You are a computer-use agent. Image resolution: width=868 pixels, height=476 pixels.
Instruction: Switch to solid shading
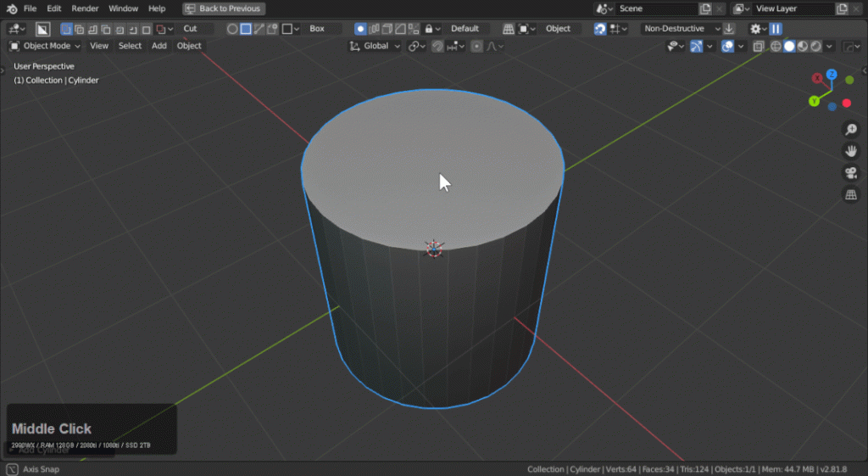[x=789, y=46]
